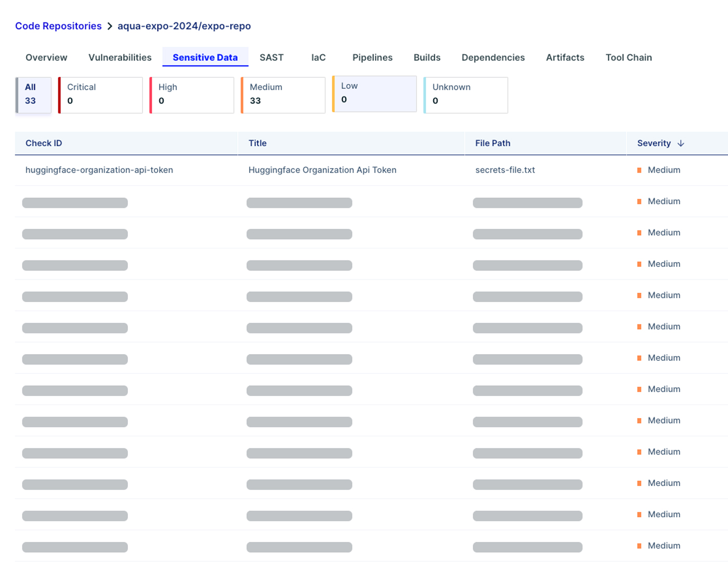Select the Huggingface Organization Api Token title
Screen dimensions: 728x574
[x=322, y=170]
